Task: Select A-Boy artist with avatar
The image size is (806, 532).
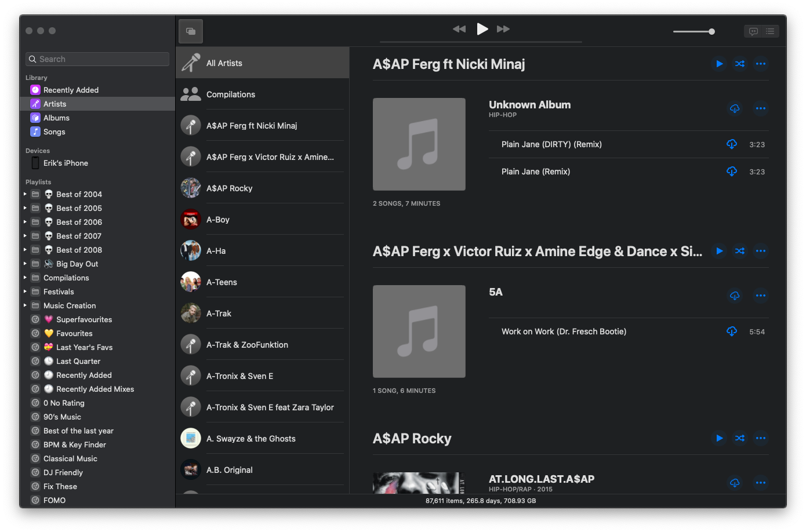Action: [262, 220]
